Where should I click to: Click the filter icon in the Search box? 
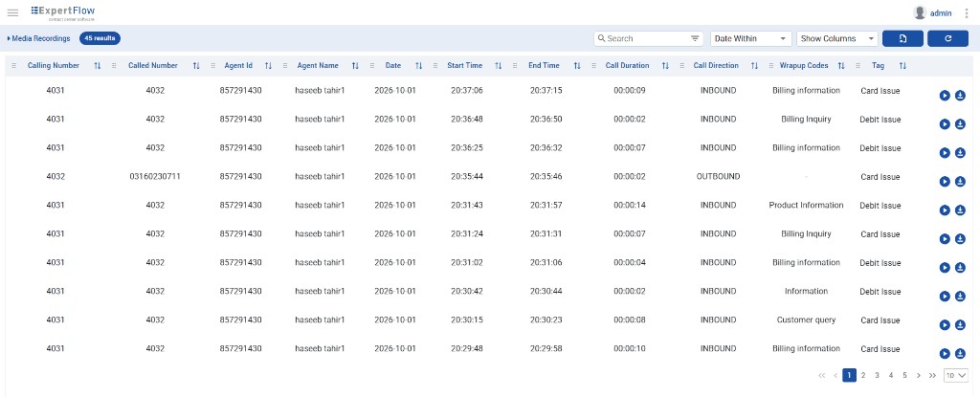(695, 39)
